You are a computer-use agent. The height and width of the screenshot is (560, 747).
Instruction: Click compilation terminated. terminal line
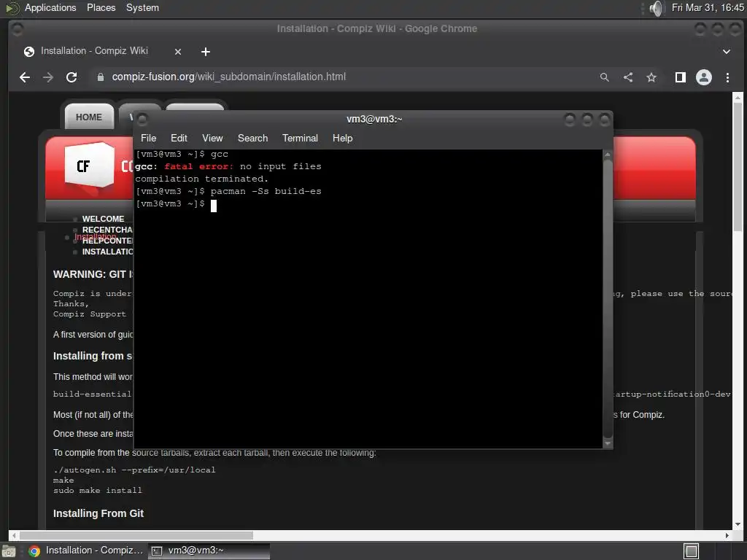pyautogui.click(x=201, y=179)
